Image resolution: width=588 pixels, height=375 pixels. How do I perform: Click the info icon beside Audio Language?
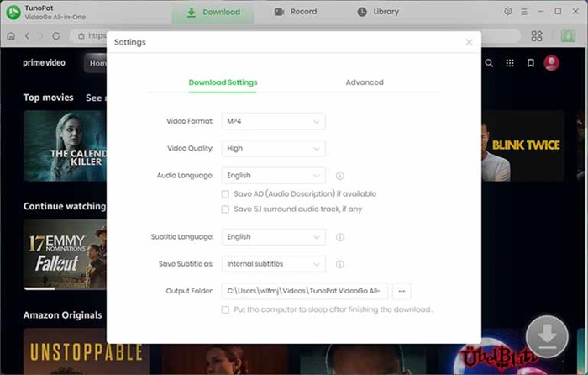pos(340,176)
